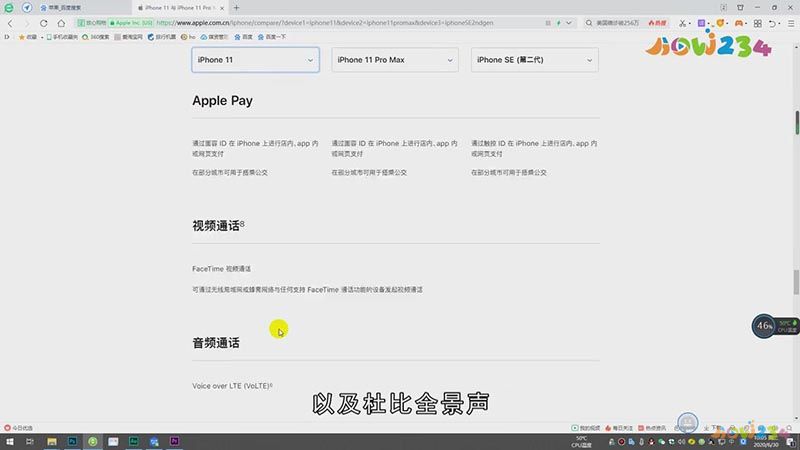The height and width of the screenshot is (450, 800).
Task: Click the compass navigation icon beside the tabs
Action: pos(27,8)
